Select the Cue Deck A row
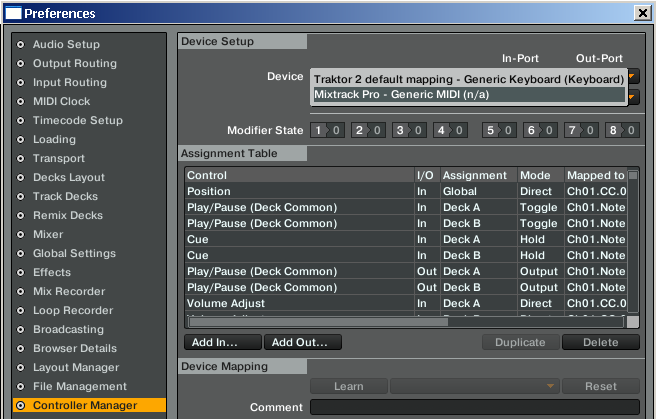The width and height of the screenshot is (656, 419). 406,239
